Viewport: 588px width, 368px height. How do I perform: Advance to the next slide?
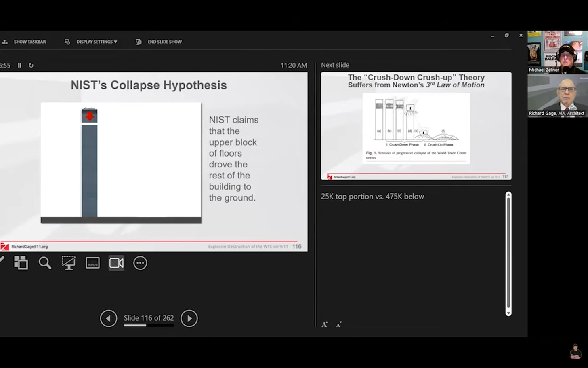coord(189,318)
